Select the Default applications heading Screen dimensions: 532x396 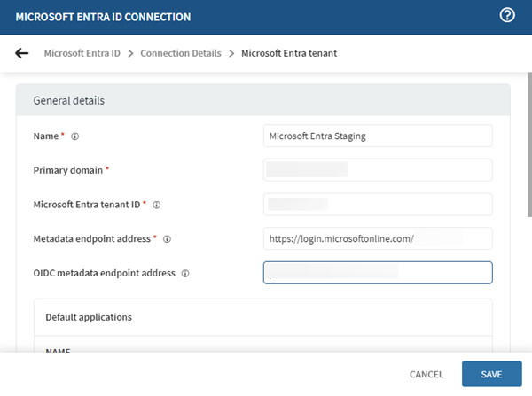click(89, 317)
